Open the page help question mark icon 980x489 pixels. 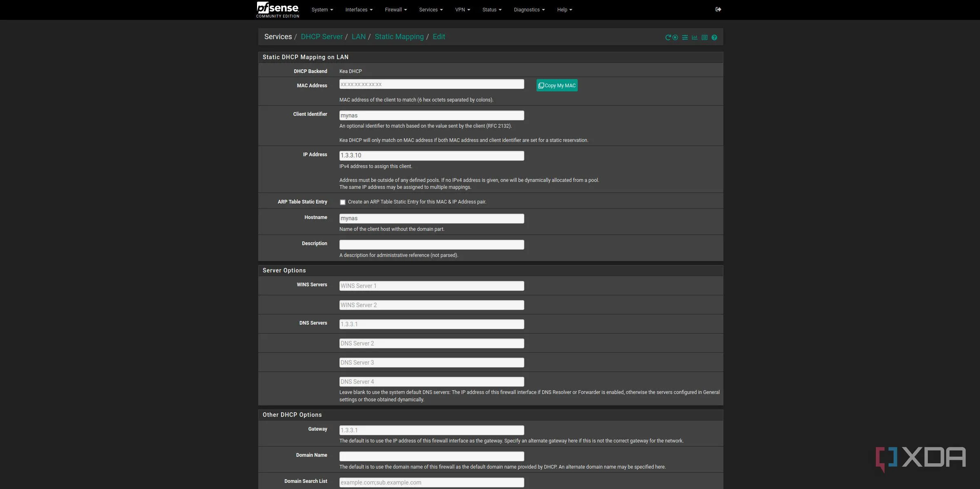coord(714,38)
